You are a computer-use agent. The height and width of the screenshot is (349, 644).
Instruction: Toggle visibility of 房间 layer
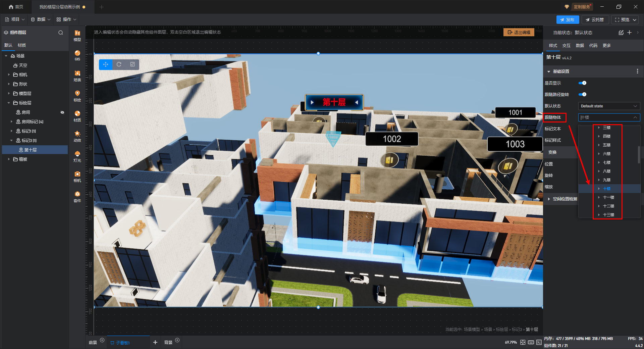(62, 112)
